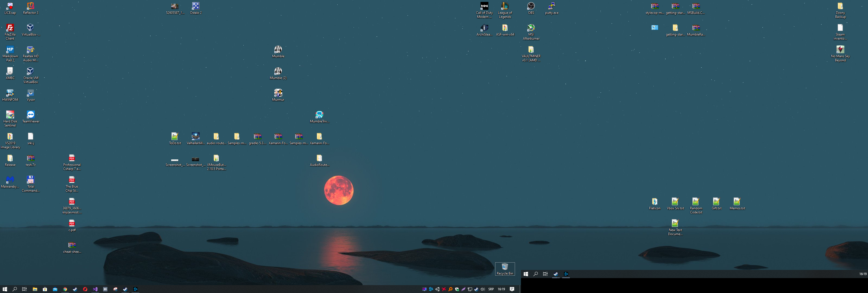Image resolution: width=868 pixels, height=293 pixels.
Task: Select the gradle-5.3 archive icon
Action: point(257,138)
